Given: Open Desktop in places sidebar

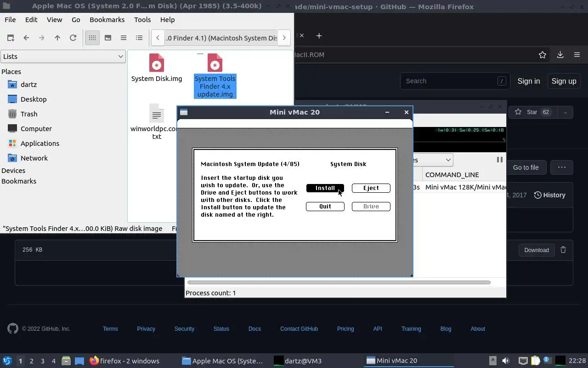Looking at the screenshot, I should pos(34,99).
